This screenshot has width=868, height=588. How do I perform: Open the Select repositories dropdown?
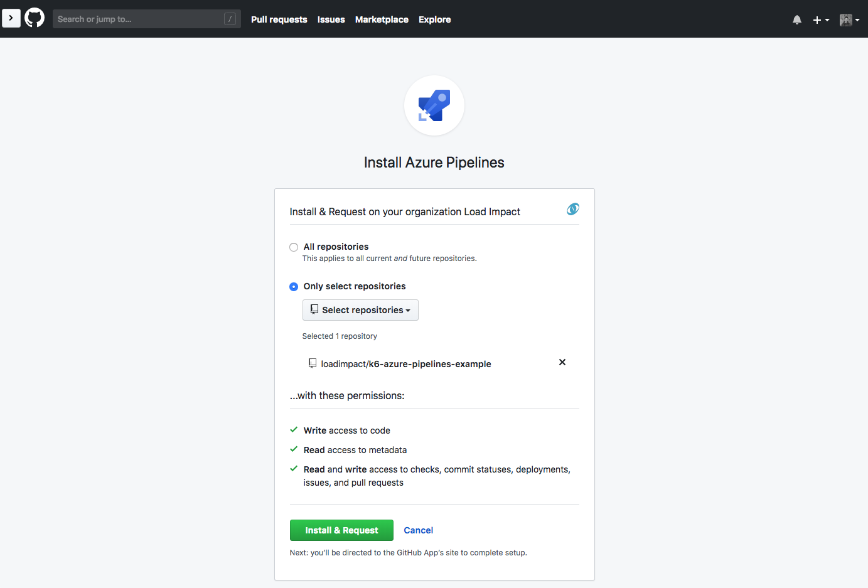coord(360,310)
